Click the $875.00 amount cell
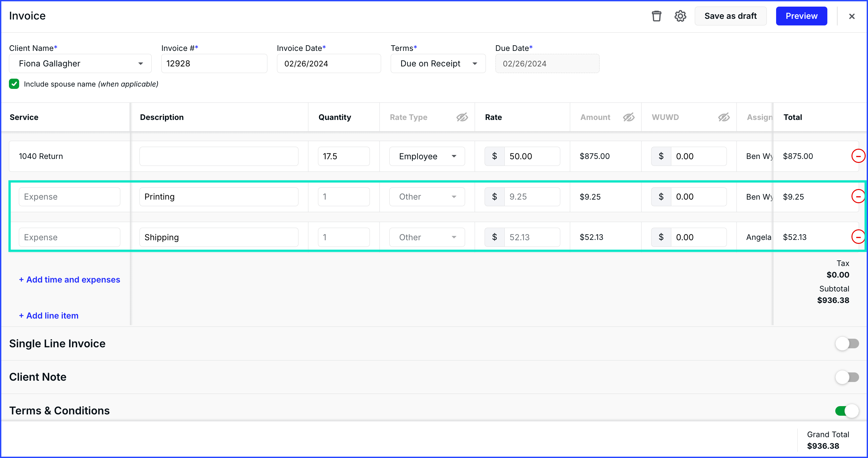 click(594, 156)
